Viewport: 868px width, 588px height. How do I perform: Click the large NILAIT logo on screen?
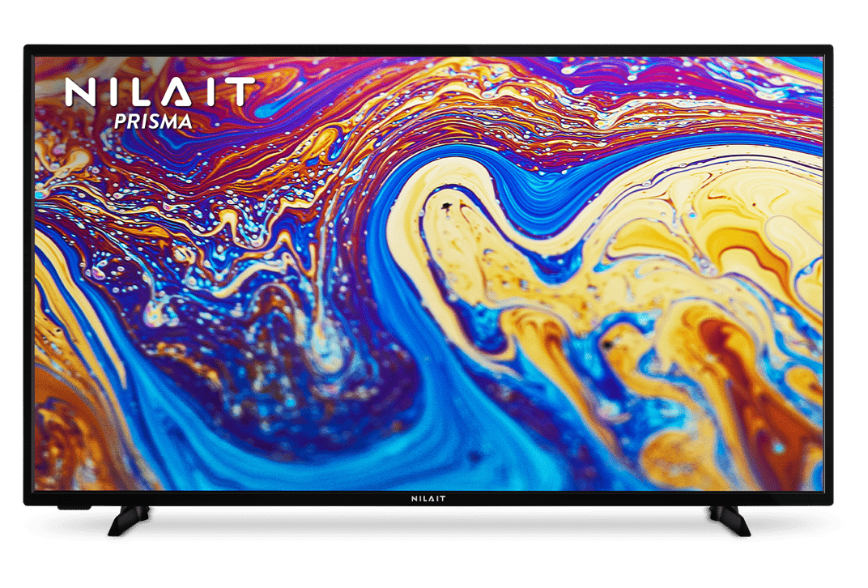[160, 92]
